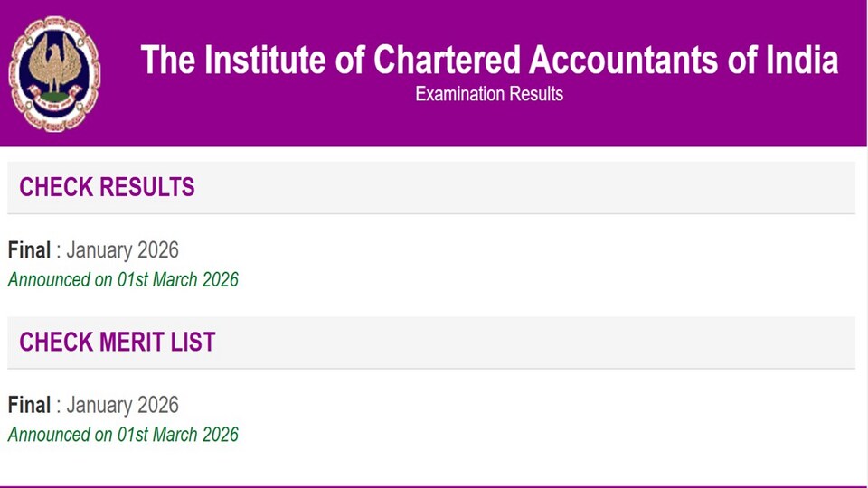This screenshot has width=868, height=488.
Task: Expand the CHECK RESULTS section heading
Action: [x=431, y=187]
